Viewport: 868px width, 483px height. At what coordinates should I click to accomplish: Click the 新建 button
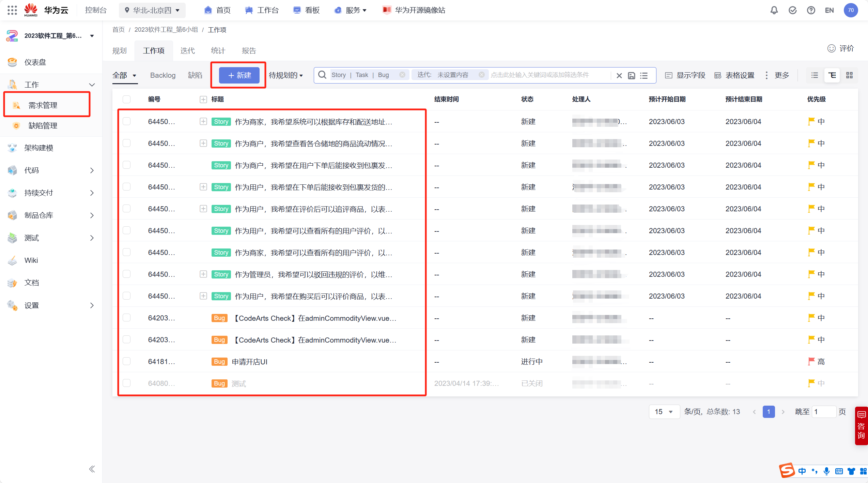tap(239, 75)
